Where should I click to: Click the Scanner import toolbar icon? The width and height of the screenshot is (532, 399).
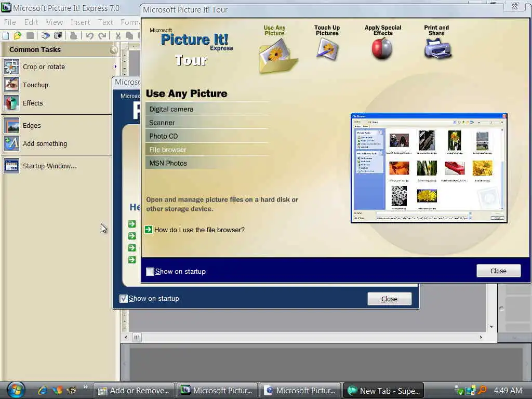46,36
